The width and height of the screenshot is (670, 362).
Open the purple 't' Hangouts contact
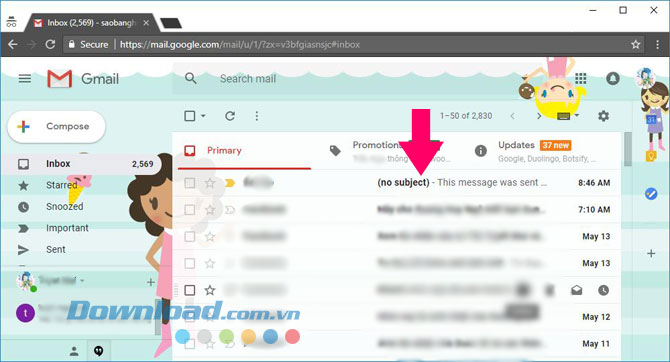coord(25,313)
